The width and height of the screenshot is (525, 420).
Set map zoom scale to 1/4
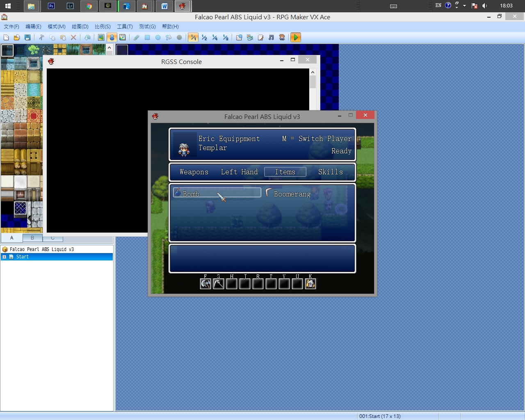coord(215,37)
